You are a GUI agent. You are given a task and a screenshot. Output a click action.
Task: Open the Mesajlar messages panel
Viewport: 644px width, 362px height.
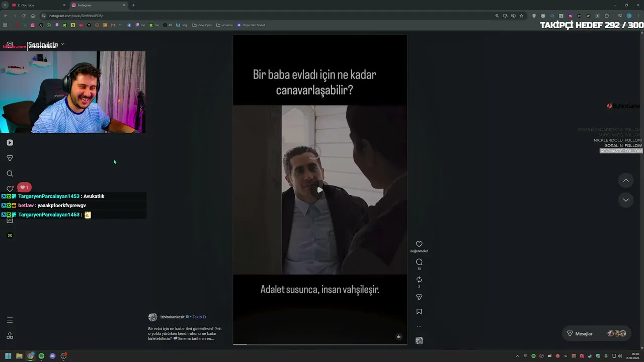click(x=596, y=333)
